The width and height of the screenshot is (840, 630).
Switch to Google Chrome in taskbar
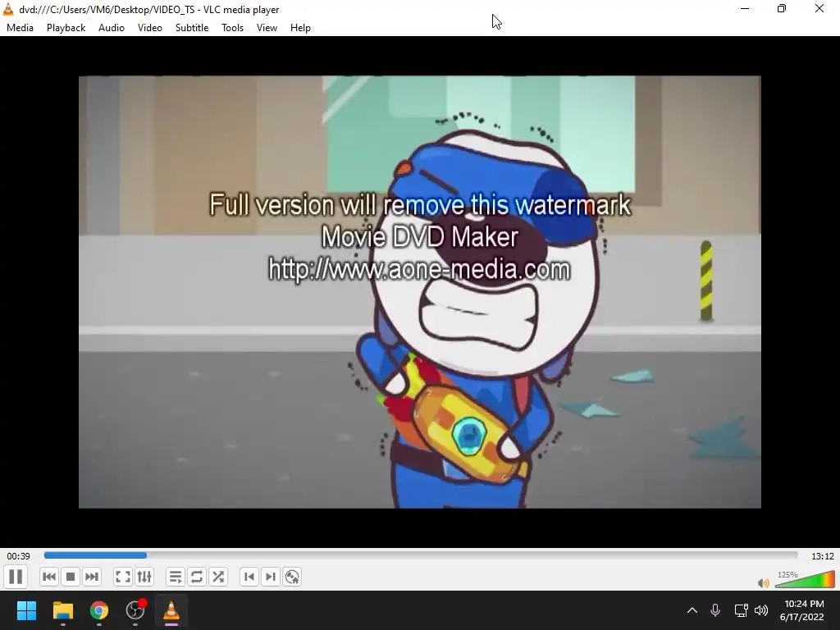99,610
